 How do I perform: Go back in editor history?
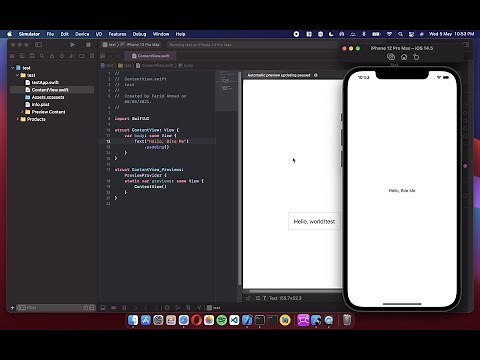tap(112, 56)
